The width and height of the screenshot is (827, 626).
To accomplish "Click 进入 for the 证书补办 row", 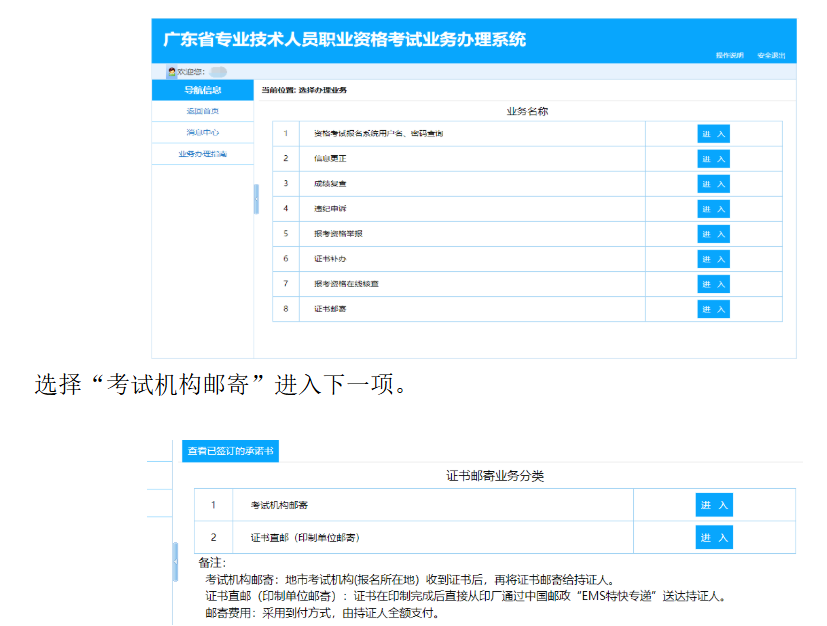I will [714, 259].
